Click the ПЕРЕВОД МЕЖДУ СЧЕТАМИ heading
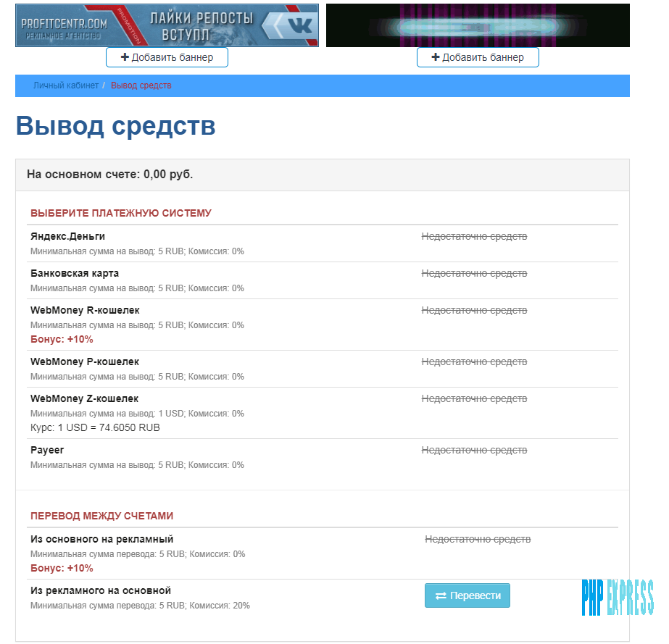 coord(101,516)
